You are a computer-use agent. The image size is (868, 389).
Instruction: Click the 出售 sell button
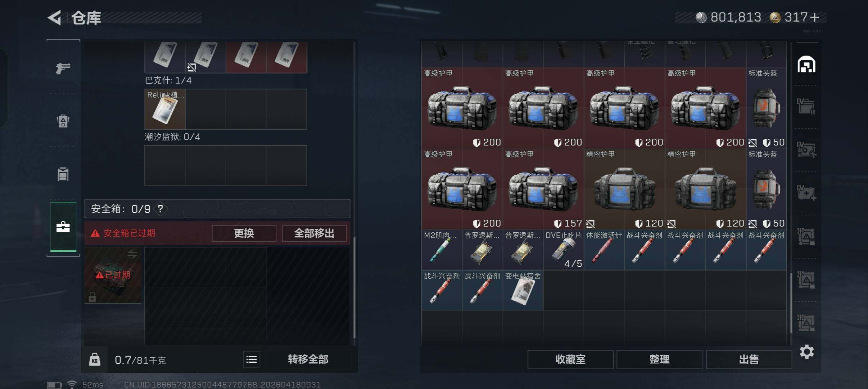[749, 359]
